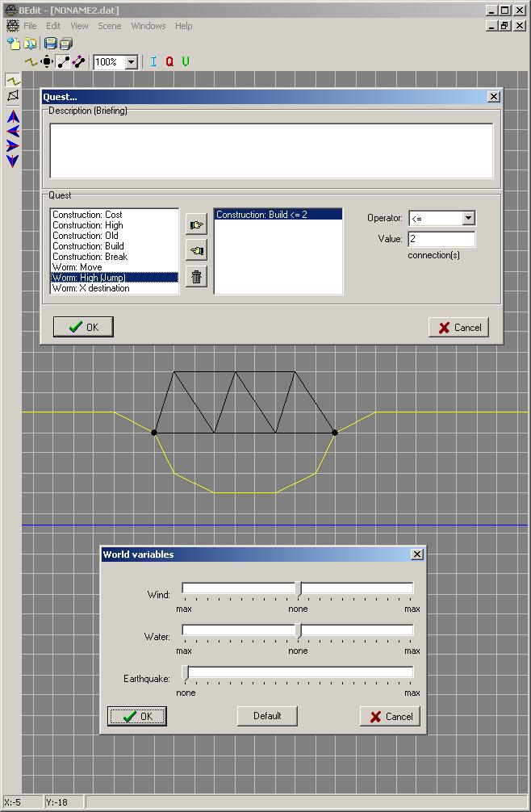Open the Edit menu
Screen dimensions: 531x812
pyautogui.click(x=53, y=26)
